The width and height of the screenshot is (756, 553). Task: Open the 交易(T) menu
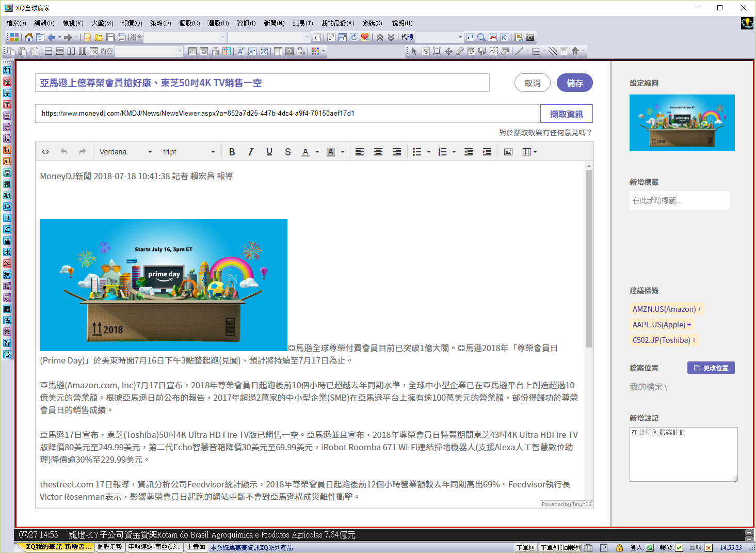[x=303, y=23]
